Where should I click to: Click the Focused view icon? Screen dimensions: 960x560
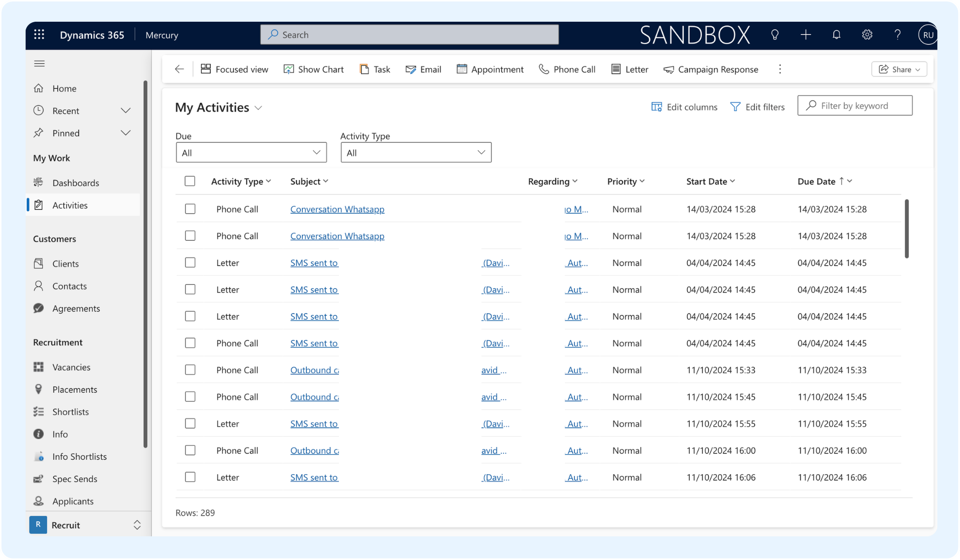pos(206,69)
